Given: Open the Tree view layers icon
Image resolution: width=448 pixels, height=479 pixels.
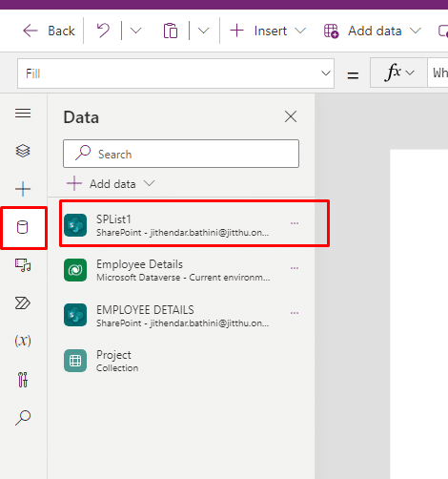Looking at the screenshot, I should (x=23, y=151).
